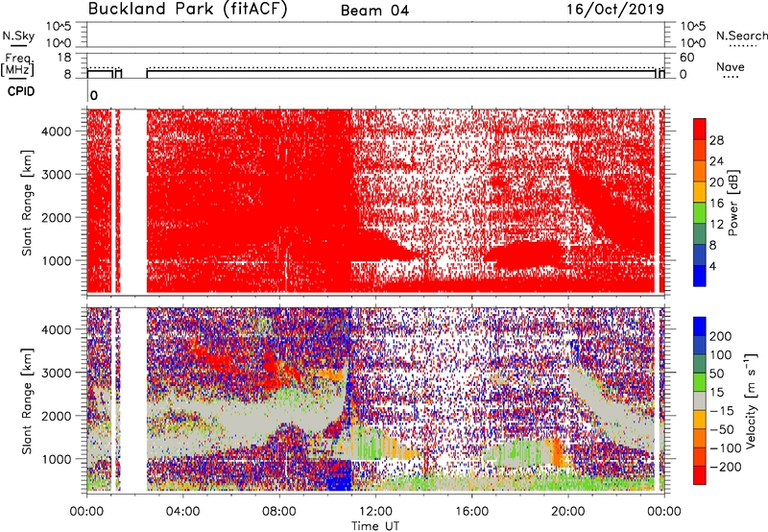Pick the blue top segment of Velocity colorbar
Image resolution: width=768 pixels, height=532 pixels.
tap(700, 326)
